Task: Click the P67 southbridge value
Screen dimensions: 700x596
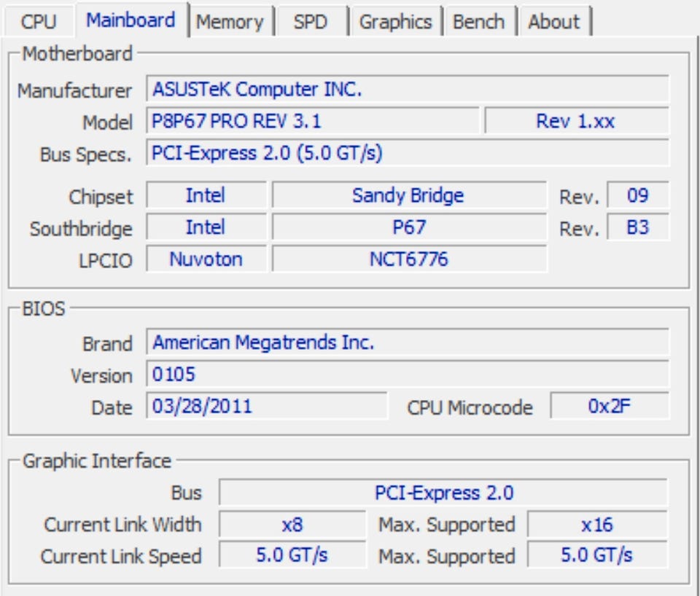Action: pyautogui.click(x=409, y=227)
